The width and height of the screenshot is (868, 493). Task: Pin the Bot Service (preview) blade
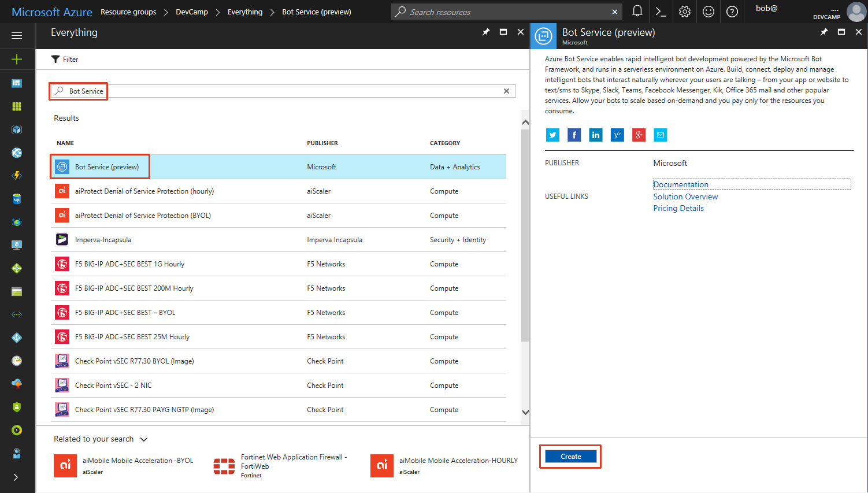pos(824,32)
